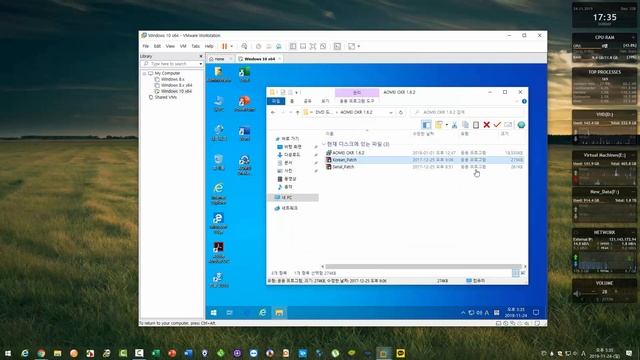
Task: Click the guest taskbar File Explorer icon
Action: 279,313
